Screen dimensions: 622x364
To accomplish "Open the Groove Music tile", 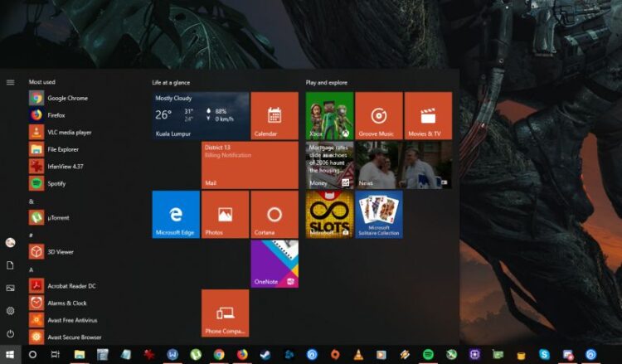I will click(x=379, y=115).
